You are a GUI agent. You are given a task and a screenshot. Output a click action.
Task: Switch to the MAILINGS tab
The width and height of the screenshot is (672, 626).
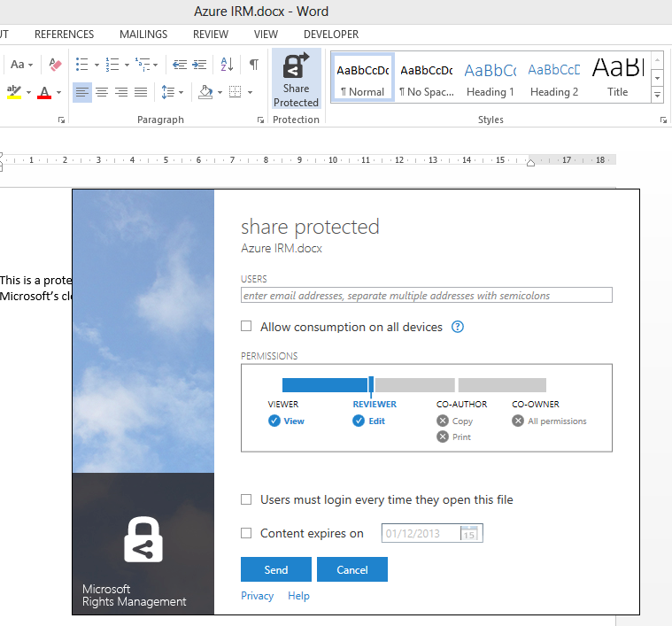point(143,35)
